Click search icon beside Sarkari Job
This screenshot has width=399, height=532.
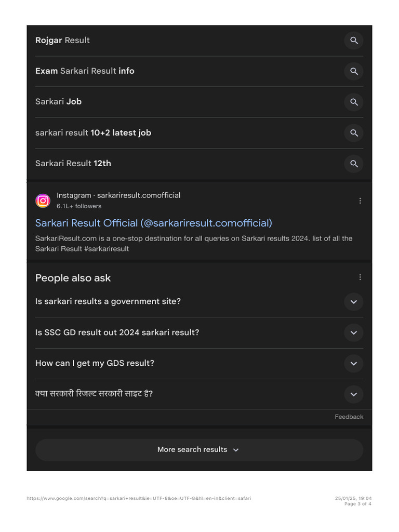[354, 102]
